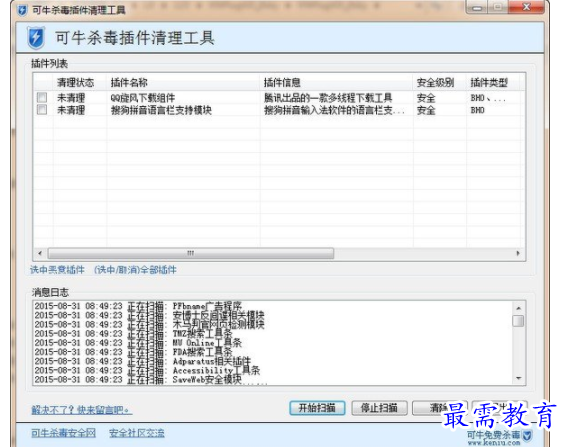
Task: Click the 清除 button
Action: (440, 408)
